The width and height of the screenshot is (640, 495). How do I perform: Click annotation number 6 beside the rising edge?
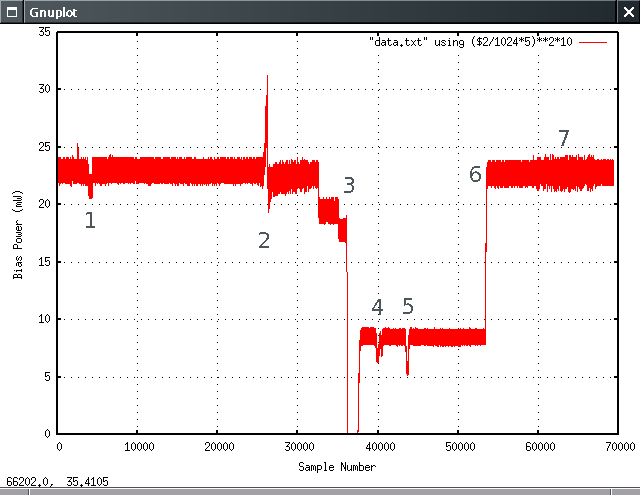coord(476,175)
